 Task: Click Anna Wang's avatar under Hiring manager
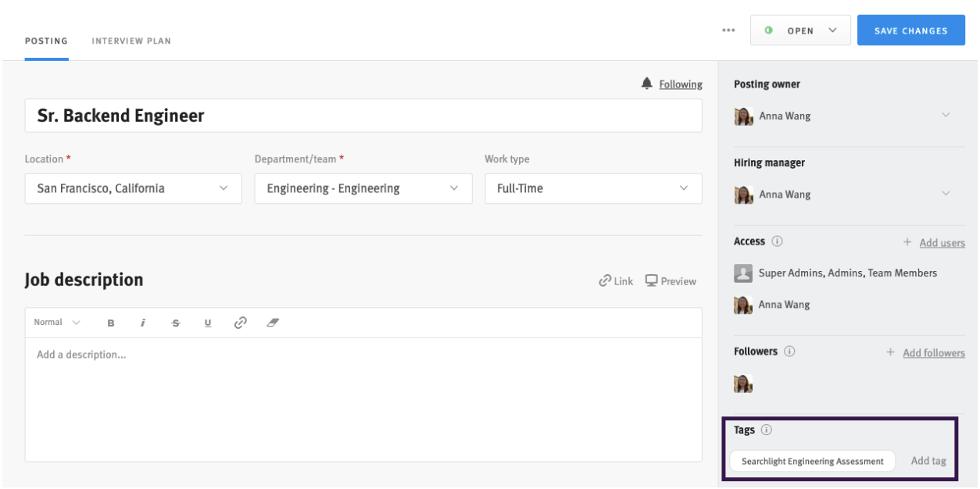coord(743,195)
